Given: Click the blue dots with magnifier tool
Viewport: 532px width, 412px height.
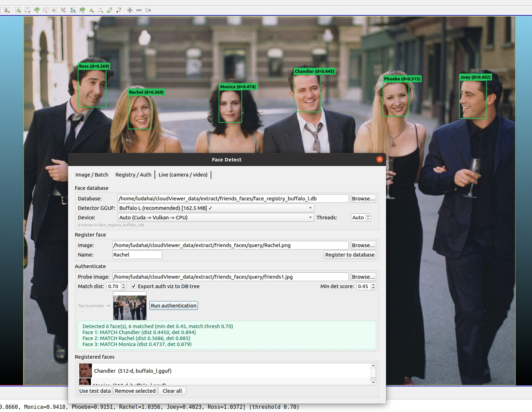Looking at the screenshot, I should [73, 10].
